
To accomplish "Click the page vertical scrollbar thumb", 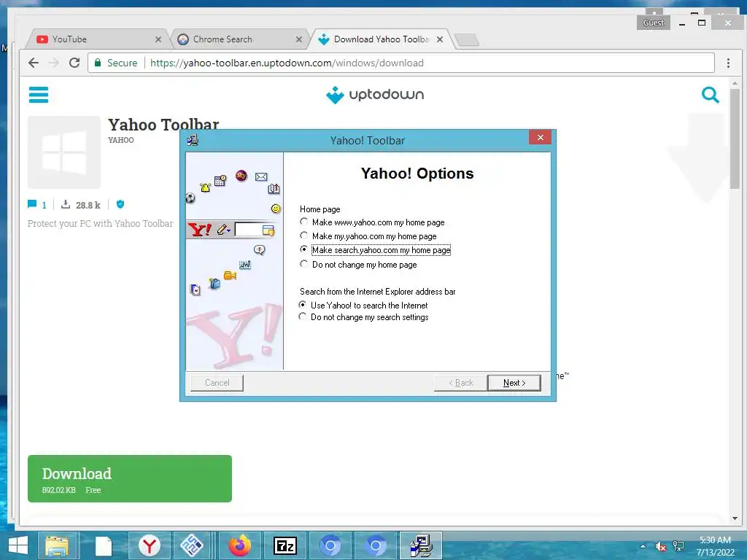I will [x=735, y=138].
